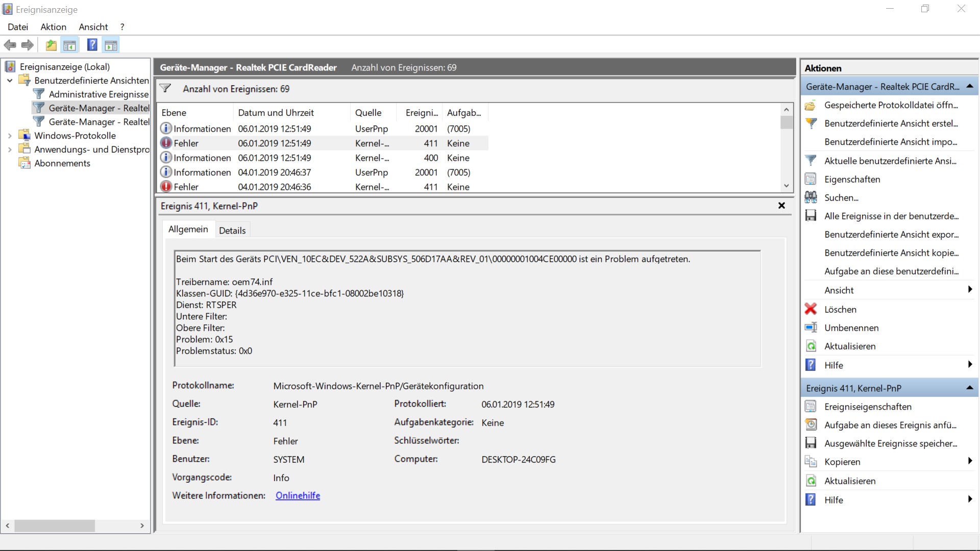
Task: Click the blue help question mark toolbar icon
Action: (92, 45)
